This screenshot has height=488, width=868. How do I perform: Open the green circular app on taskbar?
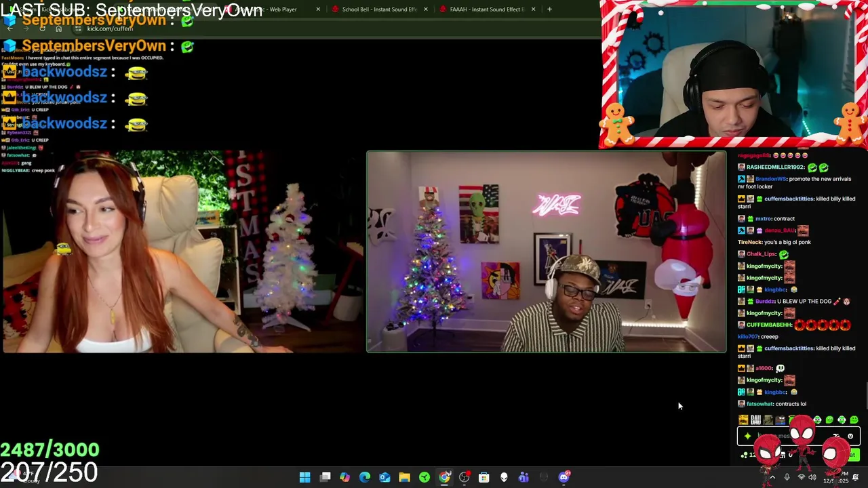425,478
